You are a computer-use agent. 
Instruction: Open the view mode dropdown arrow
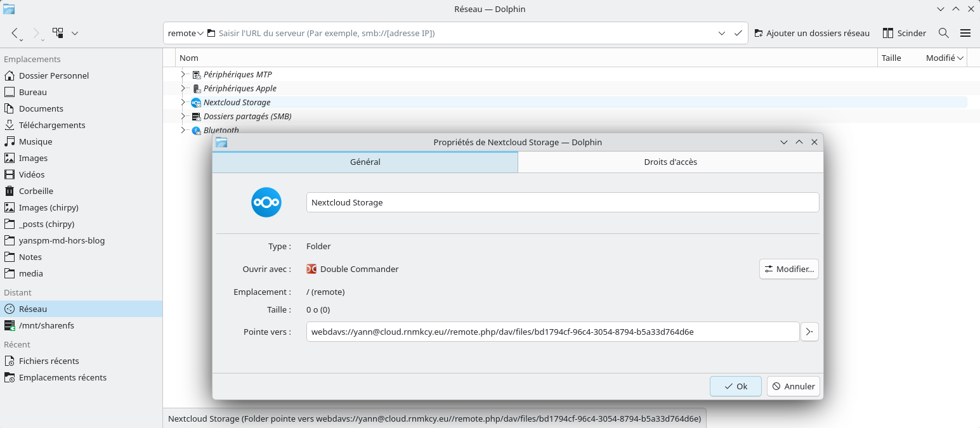(x=75, y=33)
